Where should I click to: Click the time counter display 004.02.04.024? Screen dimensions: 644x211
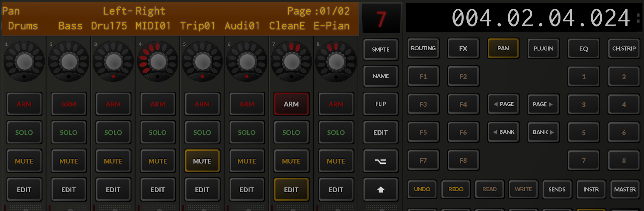click(541, 18)
